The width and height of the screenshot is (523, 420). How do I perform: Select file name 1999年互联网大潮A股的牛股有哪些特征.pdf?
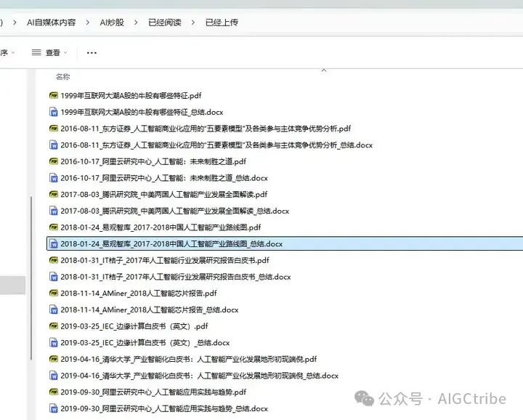pos(131,96)
